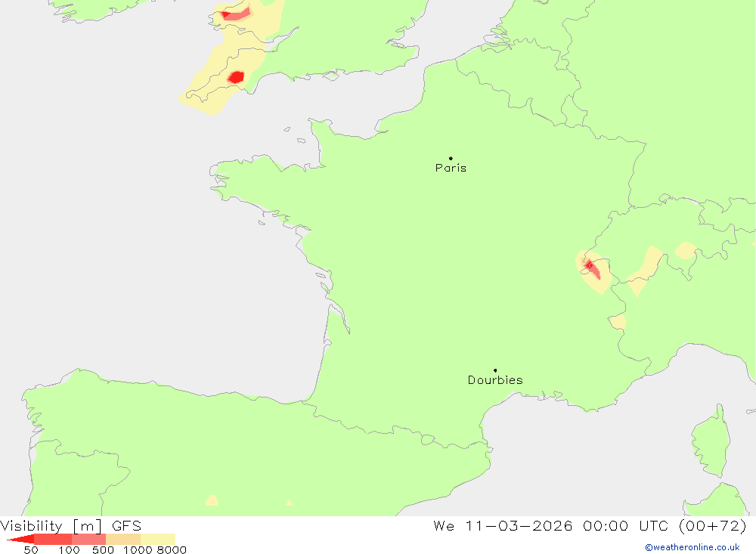The height and width of the screenshot is (554, 756).
Task: Click the Paris city marker dot
Action: tap(451, 158)
